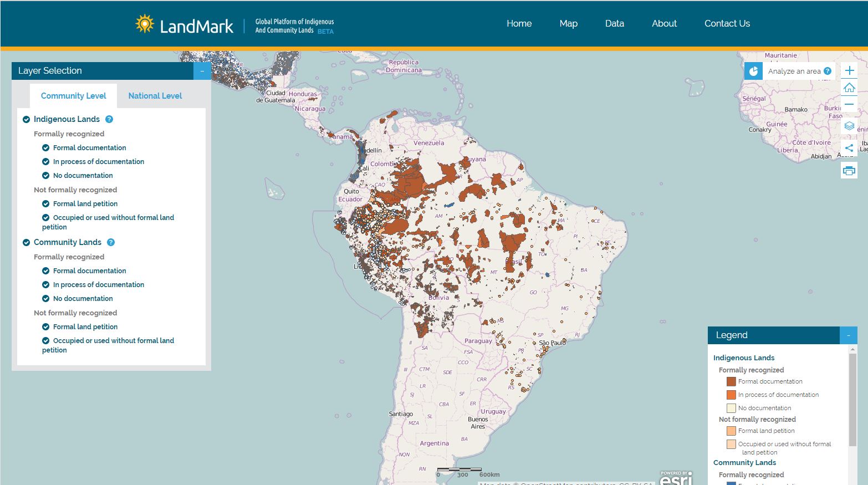
Task: Uncheck Community Occupied without formal land petition
Action: [x=46, y=340]
